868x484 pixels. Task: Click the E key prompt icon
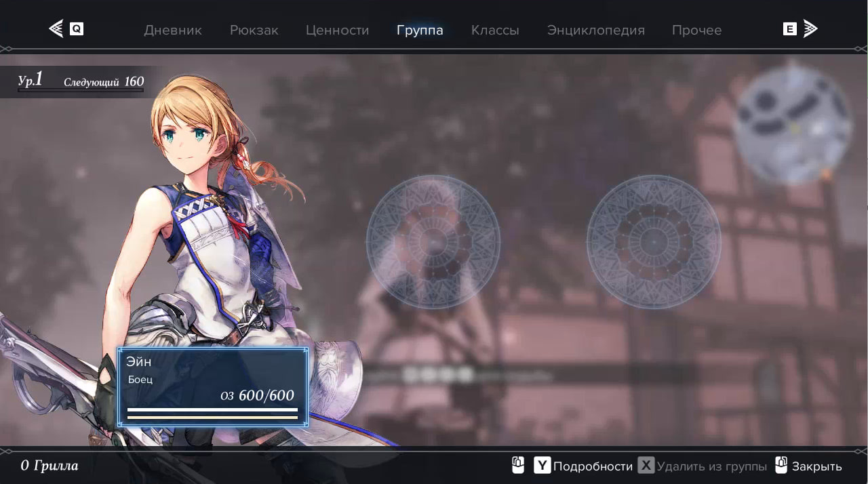coord(789,29)
